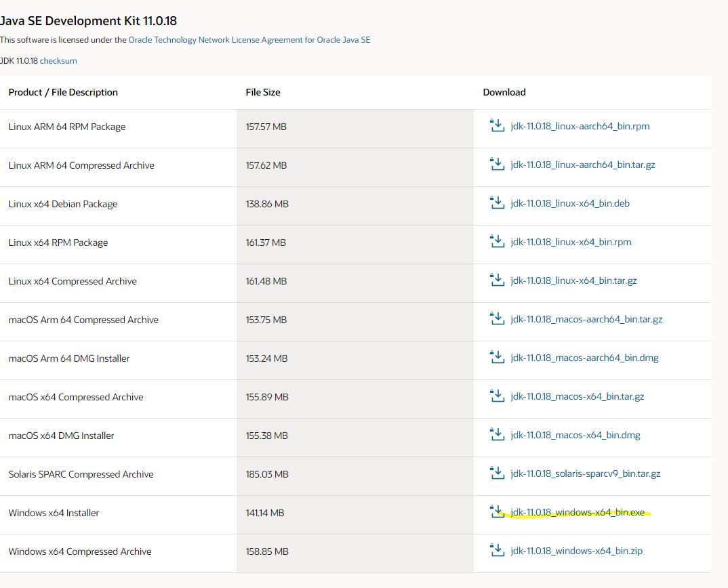The image size is (728, 588).
Task: Download jdk-11.0.18_windows-x64_bin.exe file link
Action: tap(578, 513)
